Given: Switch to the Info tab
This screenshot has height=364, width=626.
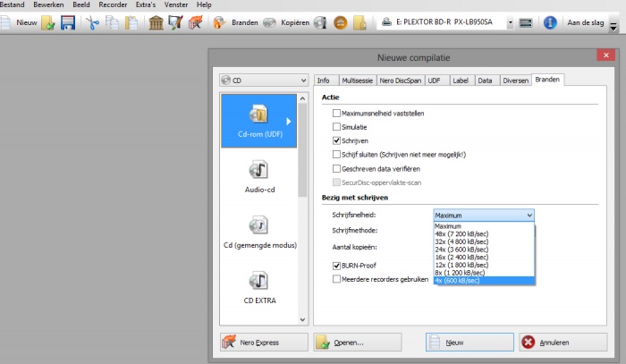Looking at the screenshot, I should (x=326, y=80).
